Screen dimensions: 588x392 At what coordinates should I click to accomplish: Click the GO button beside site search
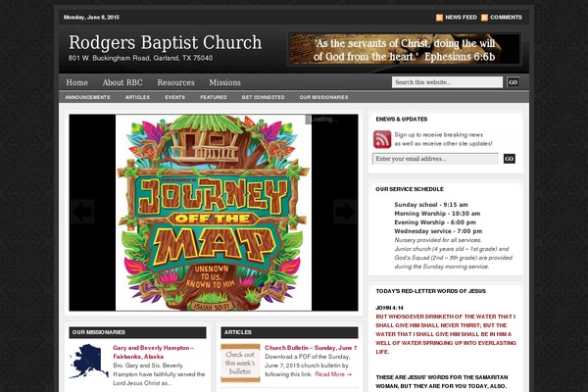513,82
